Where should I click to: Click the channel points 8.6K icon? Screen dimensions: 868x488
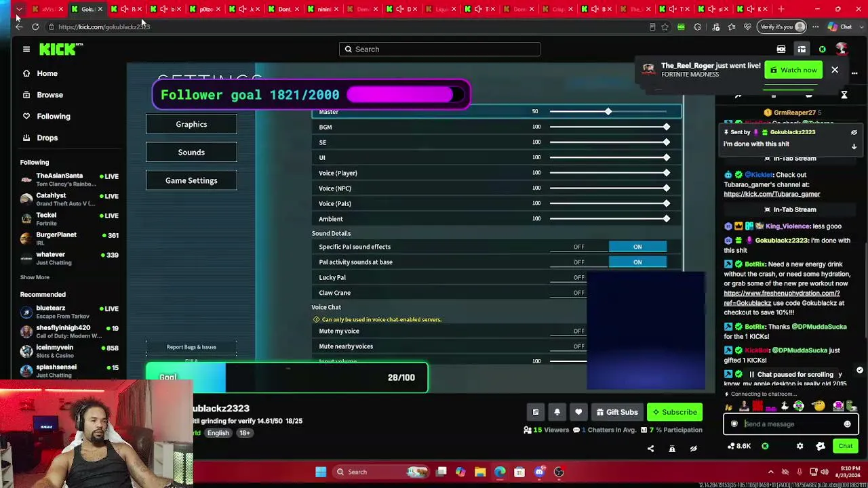(x=738, y=446)
